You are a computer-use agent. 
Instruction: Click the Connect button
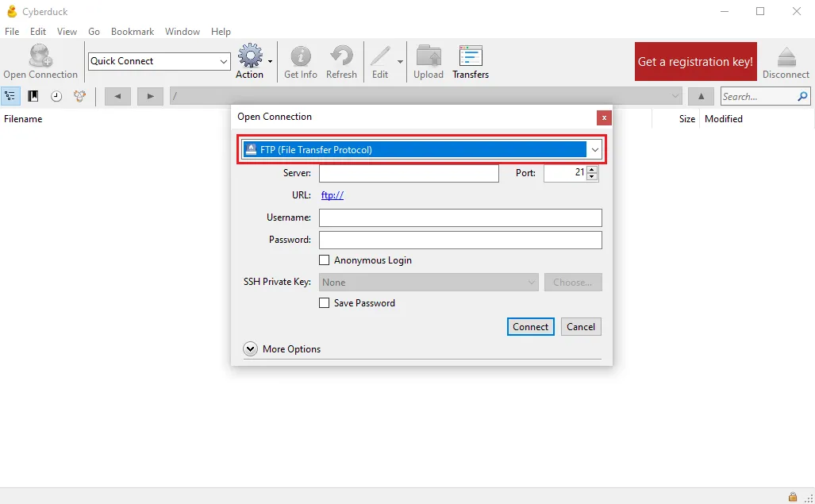coord(530,326)
